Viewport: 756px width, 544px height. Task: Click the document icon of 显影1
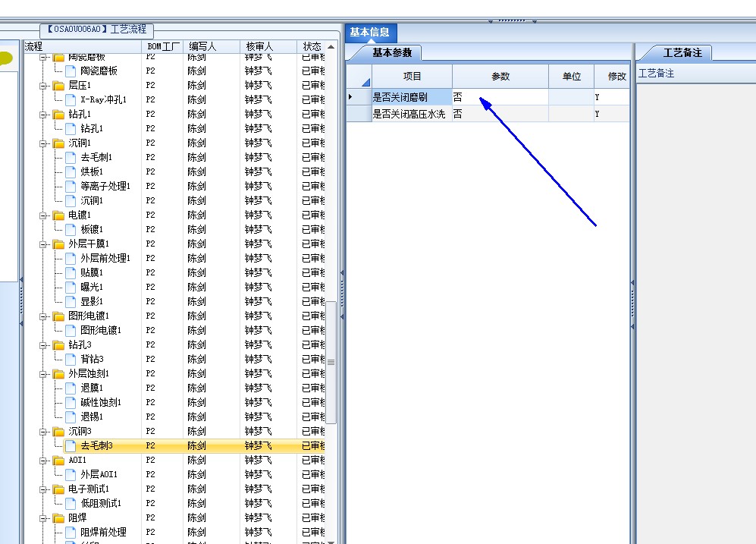71,301
